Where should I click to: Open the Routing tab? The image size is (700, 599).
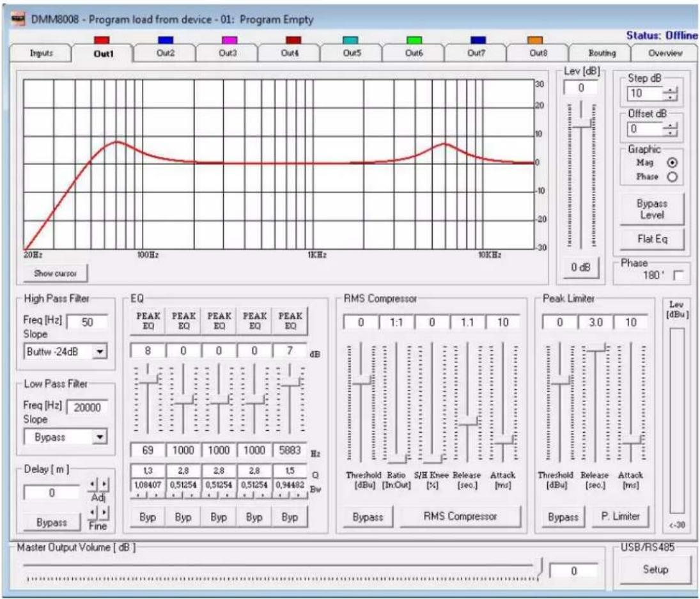602,53
